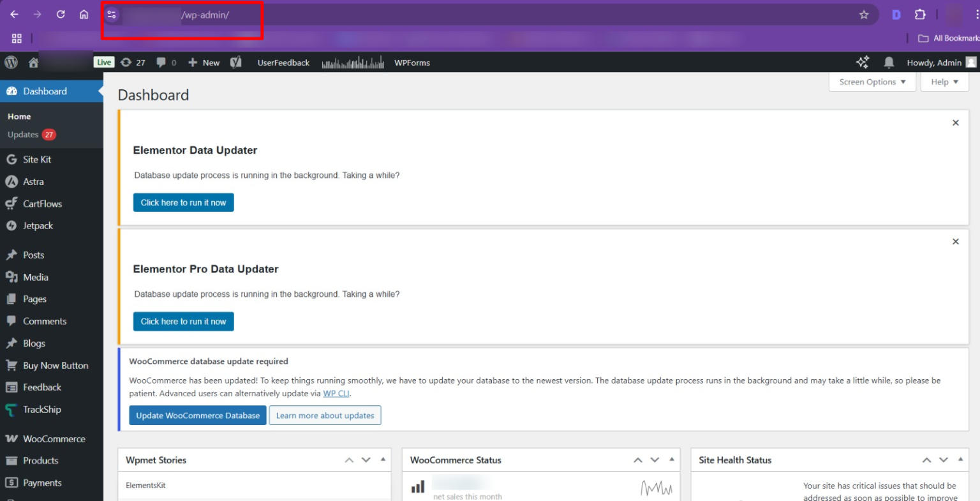Open the Media library
The height and width of the screenshot is (501, 980).
(34, 277)
